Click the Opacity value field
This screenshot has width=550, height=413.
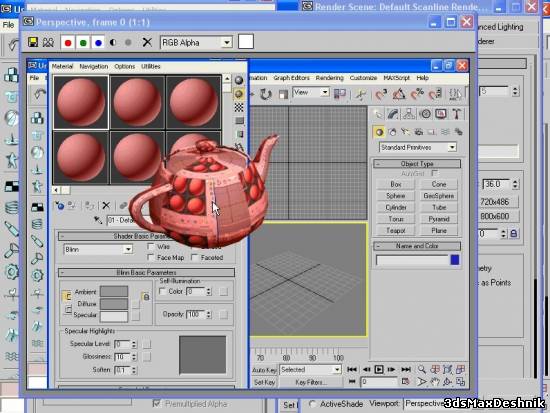196,314
